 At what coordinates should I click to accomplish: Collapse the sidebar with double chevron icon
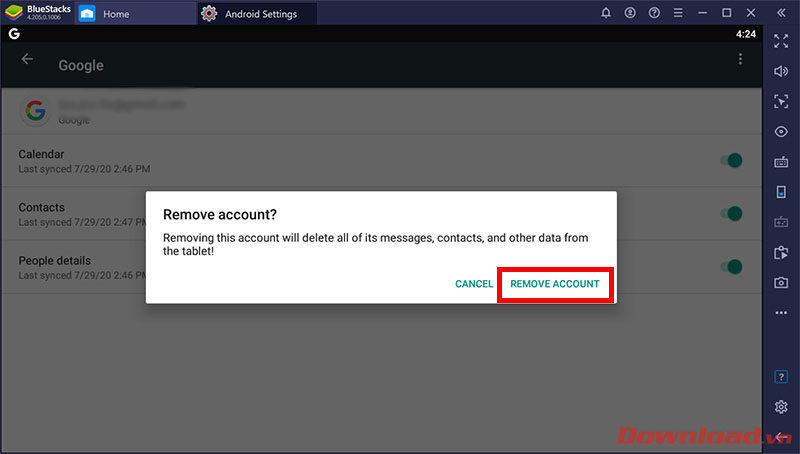pos(781,13)
